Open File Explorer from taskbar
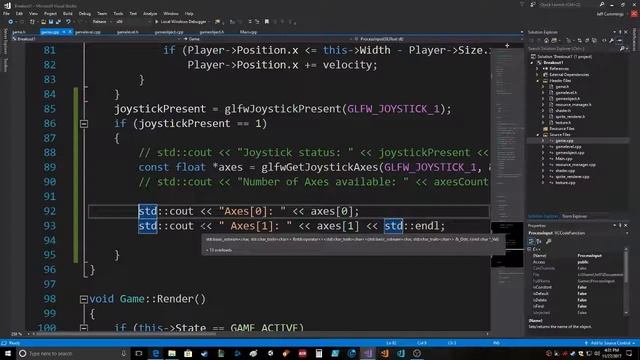Image resolution: width=640 pixels, height=360 pixels. (x=172, y=353)
